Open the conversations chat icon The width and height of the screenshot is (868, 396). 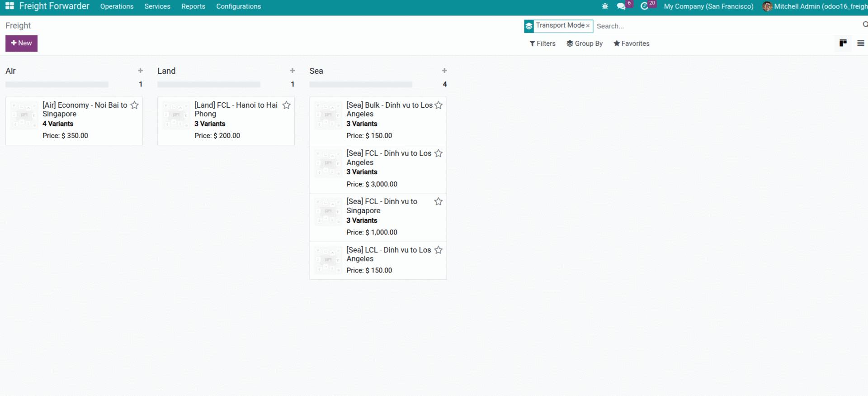click(621, 6)
